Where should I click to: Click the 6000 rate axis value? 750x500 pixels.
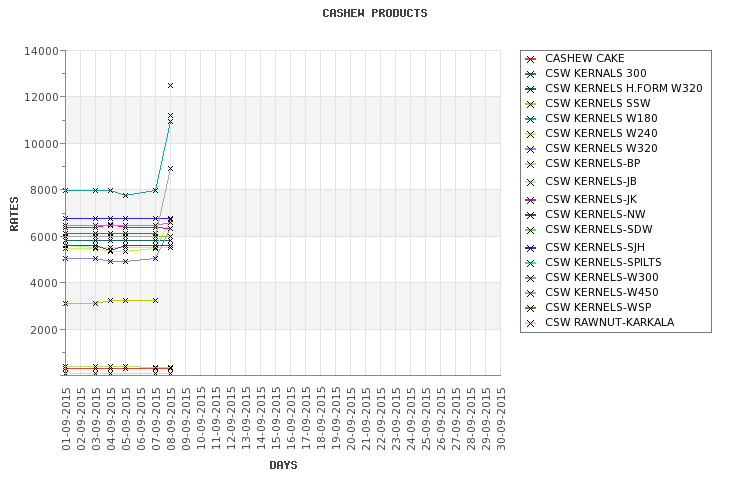coord(44,237)
